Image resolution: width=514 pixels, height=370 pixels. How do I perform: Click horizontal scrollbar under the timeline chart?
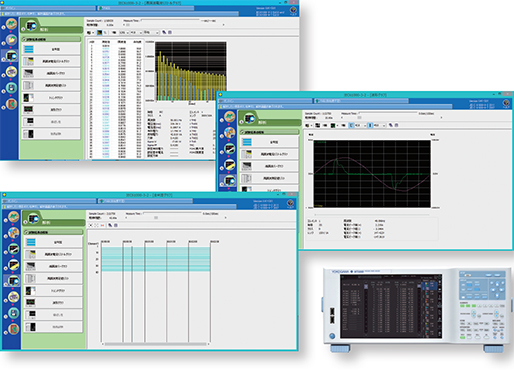[x=156, y=344]
